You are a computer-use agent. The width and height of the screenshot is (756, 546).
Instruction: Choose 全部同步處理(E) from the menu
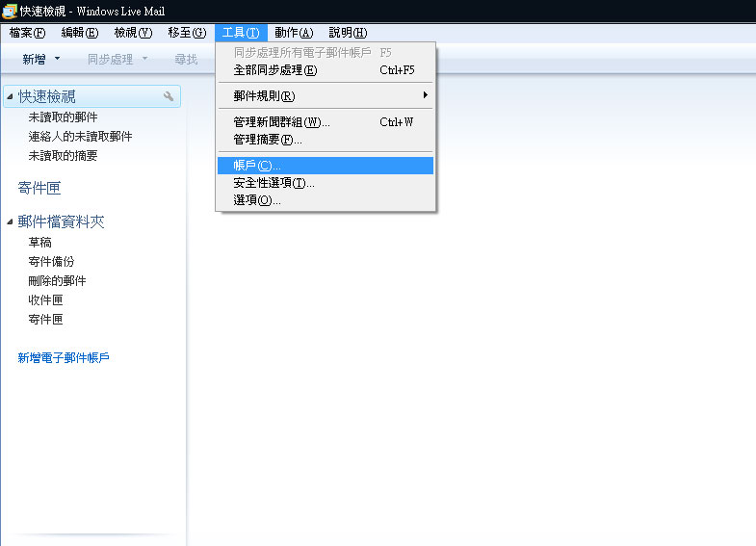[326, 70]
